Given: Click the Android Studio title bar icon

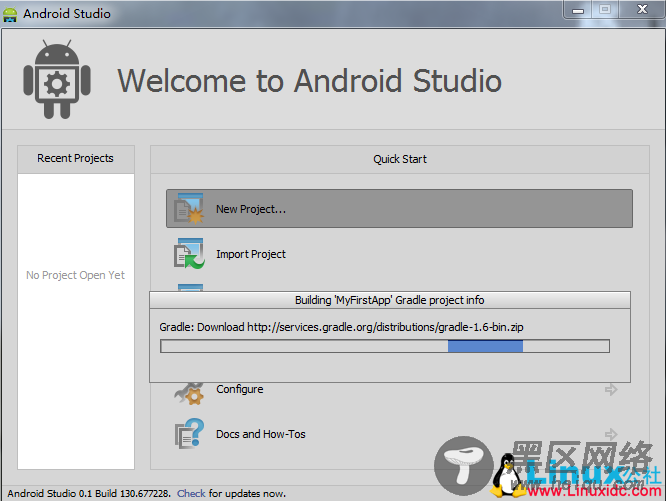Looking at the screenshot, I should (10, 14).
